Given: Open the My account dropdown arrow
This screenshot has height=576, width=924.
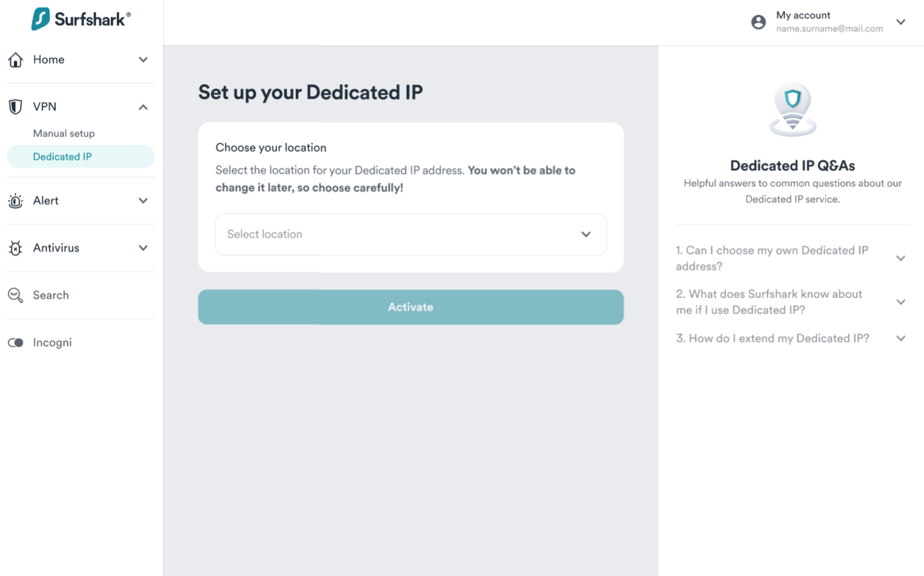Looking at the screenshot, I should pyautogui.click(x=901, y=22).
